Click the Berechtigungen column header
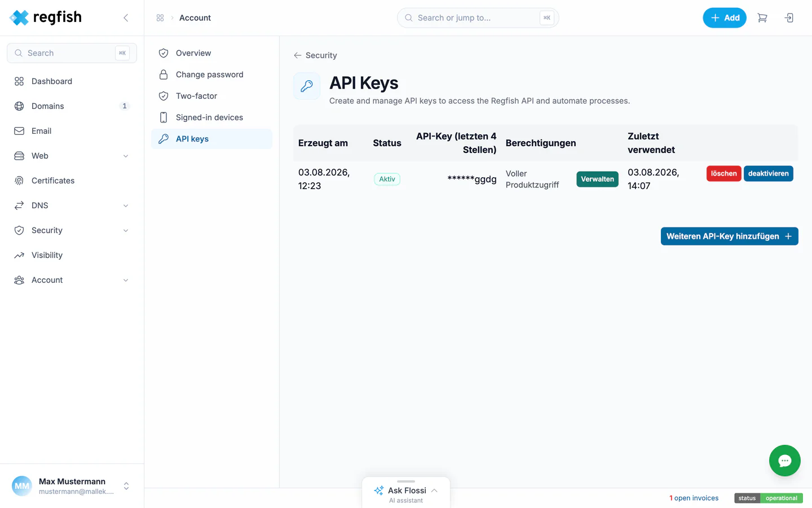Image resolution: width=812 pixels, height=508 pixels. (x=541, y=143)
